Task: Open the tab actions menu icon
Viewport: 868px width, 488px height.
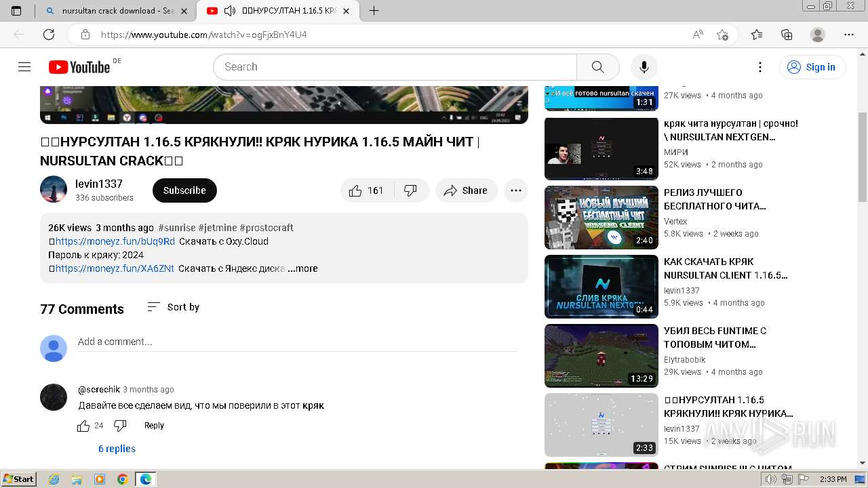Action: click(x=16, y=11)
